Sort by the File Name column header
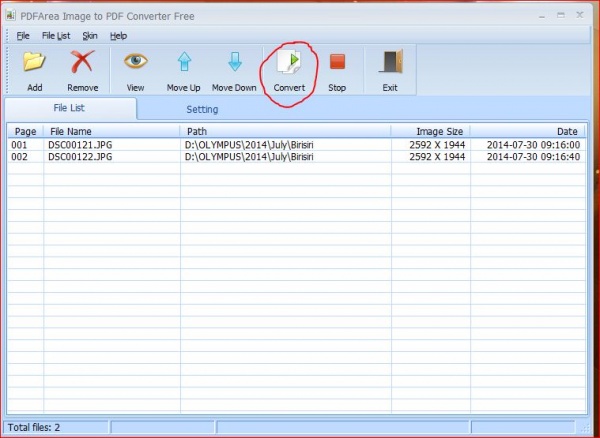 tap(112, 132)
